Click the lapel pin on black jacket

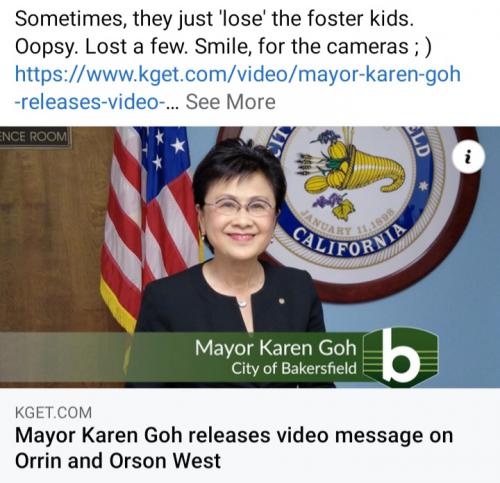tap(282, 301)
